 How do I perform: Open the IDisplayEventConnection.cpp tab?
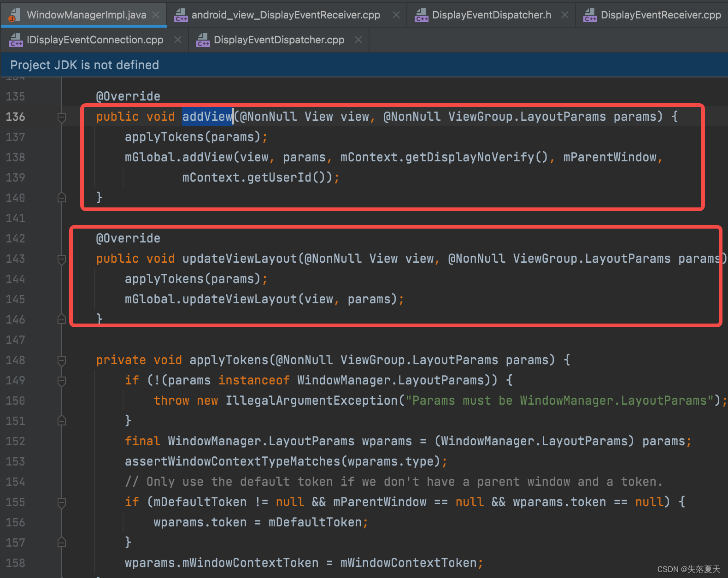pos(95,40)
